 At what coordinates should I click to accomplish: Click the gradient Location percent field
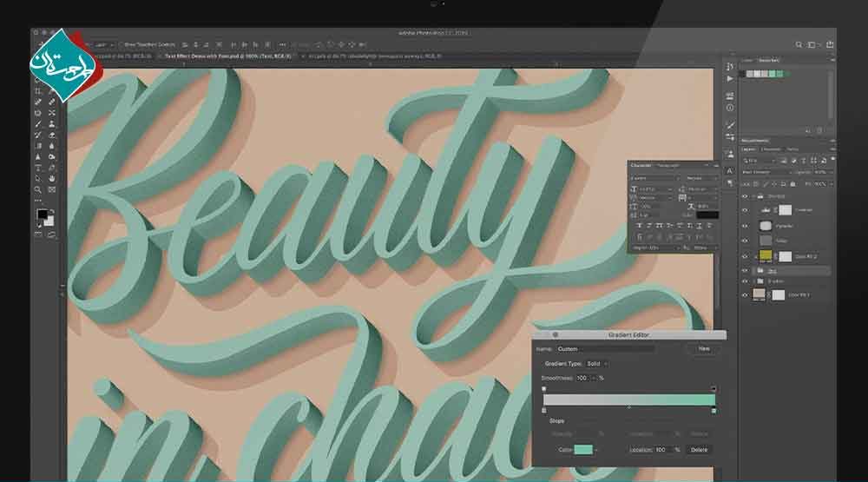tap(662, 450)
